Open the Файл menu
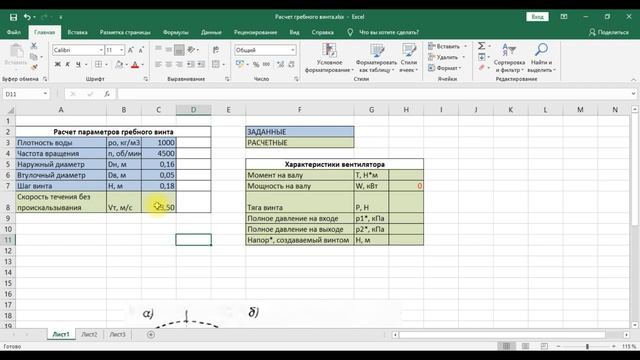Image resolution: width=640 pixels, height=360 pixels. coord(13,32)
